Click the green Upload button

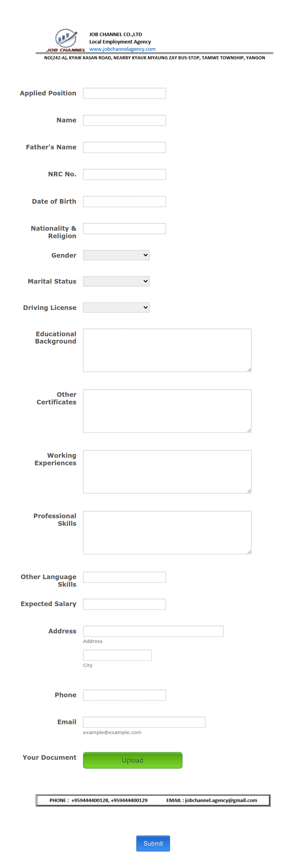(133, 760)
